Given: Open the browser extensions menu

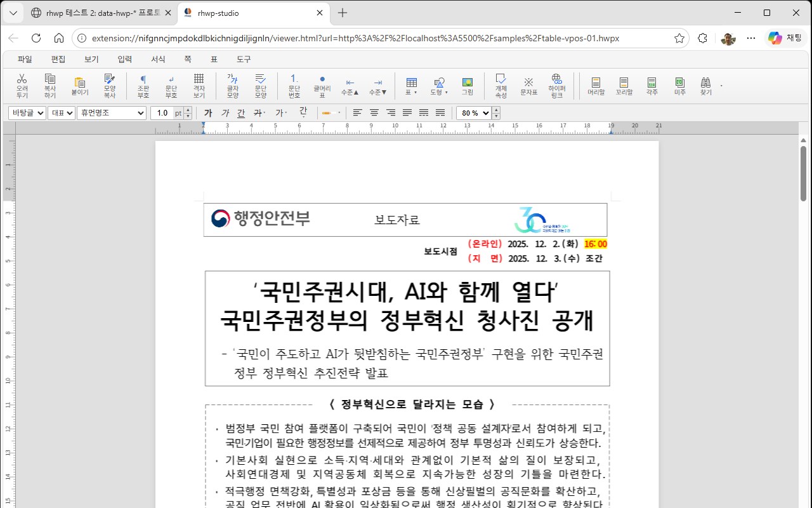Looking at the screenshot, I should click(x=702, y=38).
